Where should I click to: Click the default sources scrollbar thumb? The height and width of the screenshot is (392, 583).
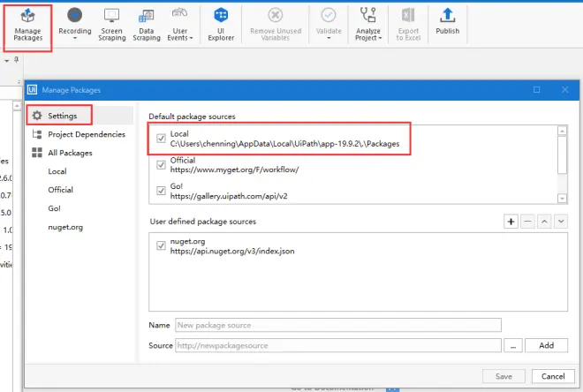[562, 155]
